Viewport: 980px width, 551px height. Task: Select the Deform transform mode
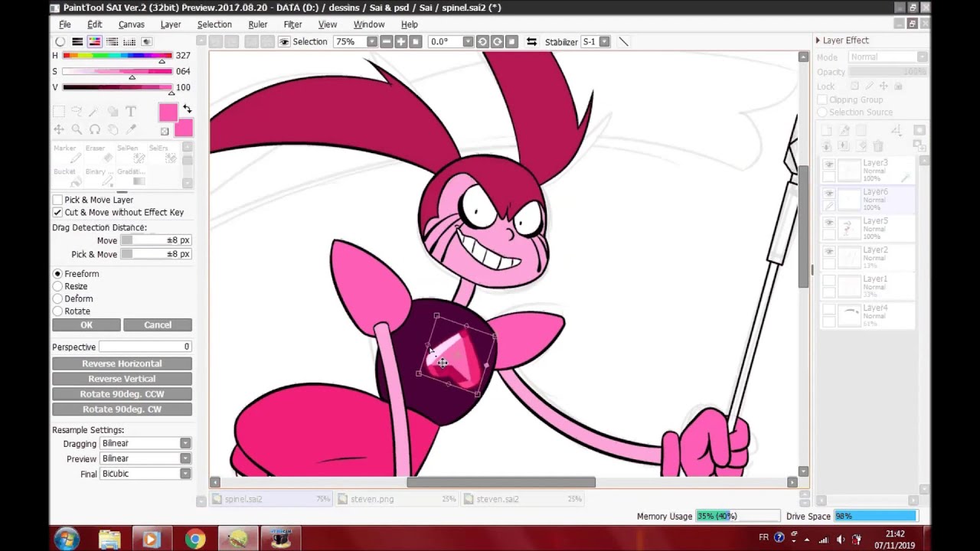coord(57,298)
